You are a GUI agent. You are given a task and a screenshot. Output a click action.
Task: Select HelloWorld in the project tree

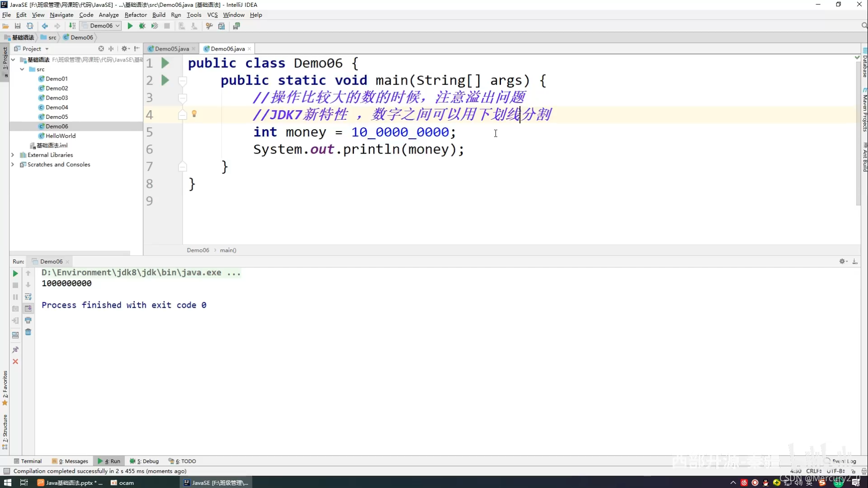tap(60, 136)
